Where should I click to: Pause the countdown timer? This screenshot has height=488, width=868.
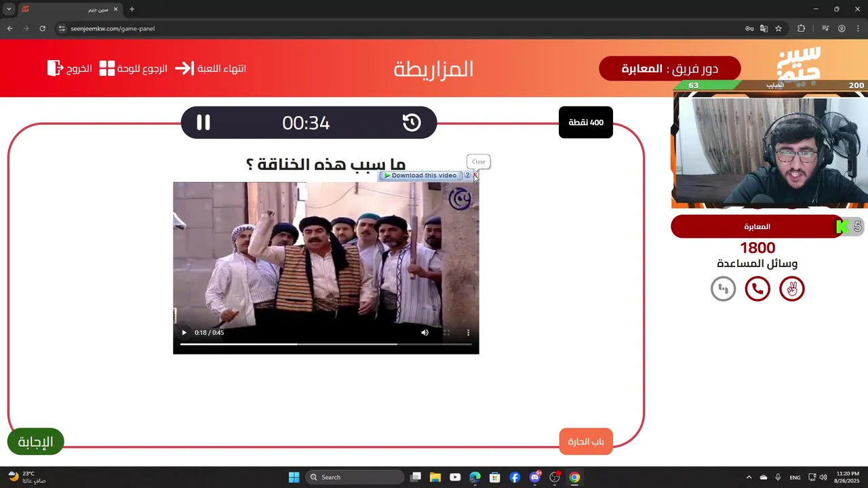[x=203, y=123]
